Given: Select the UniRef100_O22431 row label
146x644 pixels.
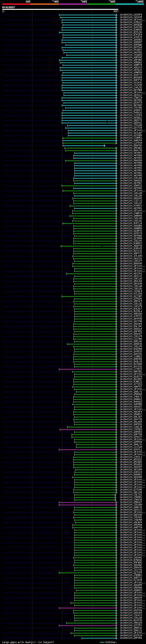Looking at the screenshot, I should coord(131,82).
